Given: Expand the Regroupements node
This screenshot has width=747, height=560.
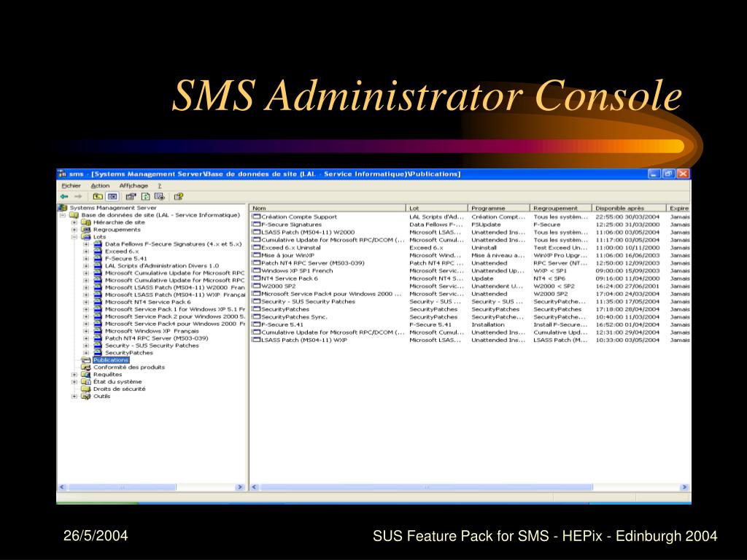Looking at the screenshot, I should (74, 230).
